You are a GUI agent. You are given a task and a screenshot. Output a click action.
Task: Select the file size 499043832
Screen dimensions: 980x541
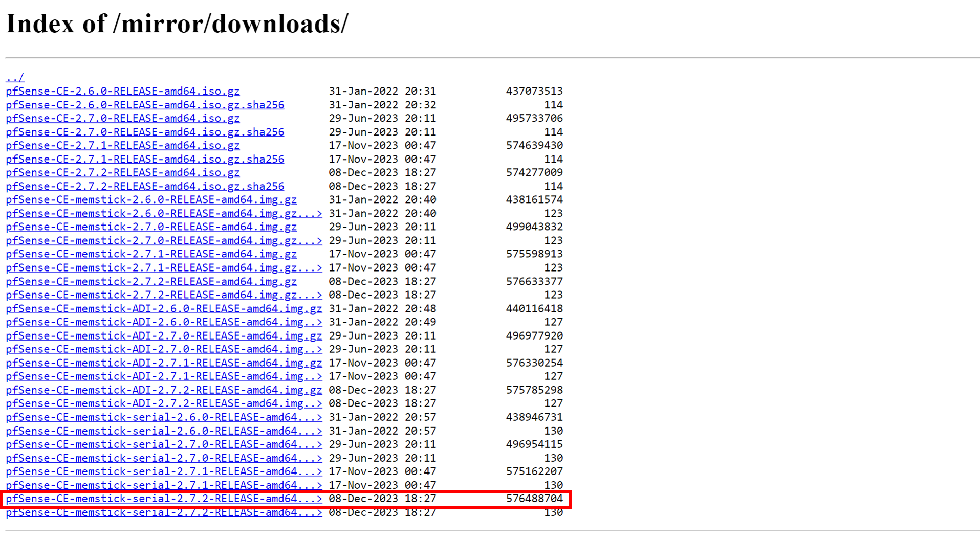534,227
